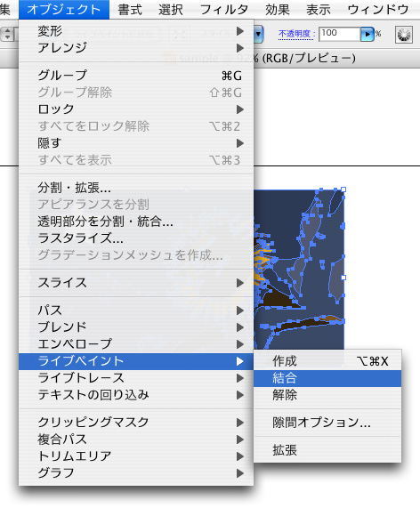Viewport: 420px width, 508px height.
Task: Select グループ menu item
Action: [136, 76]
